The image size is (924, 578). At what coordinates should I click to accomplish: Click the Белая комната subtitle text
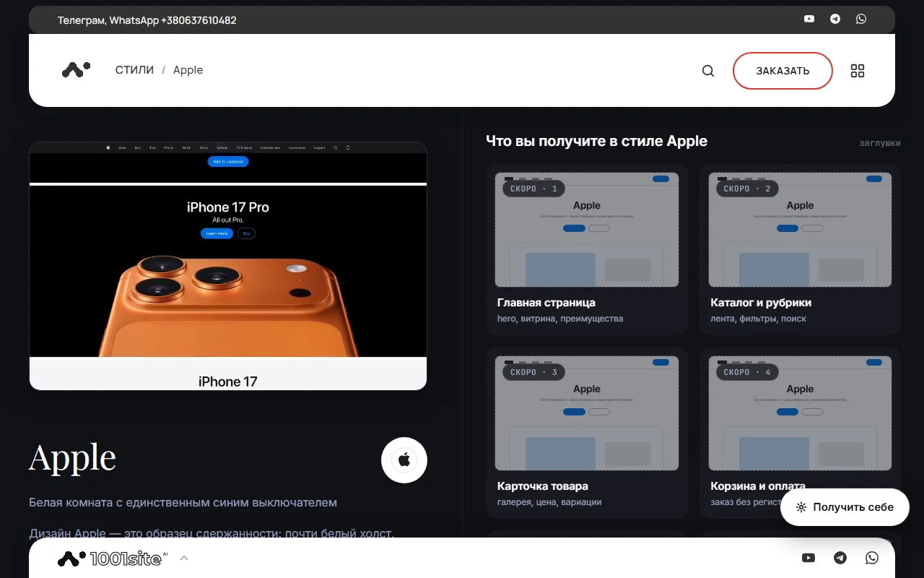coord(183,502)
